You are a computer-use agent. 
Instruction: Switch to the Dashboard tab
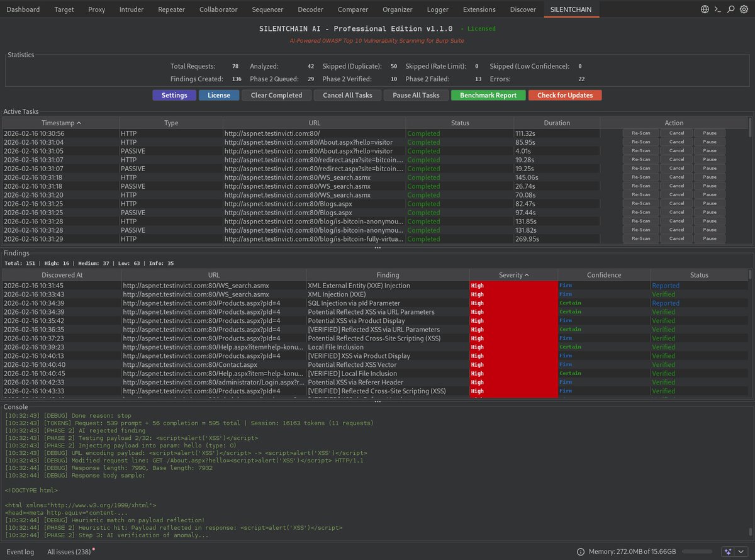[23, 9]
